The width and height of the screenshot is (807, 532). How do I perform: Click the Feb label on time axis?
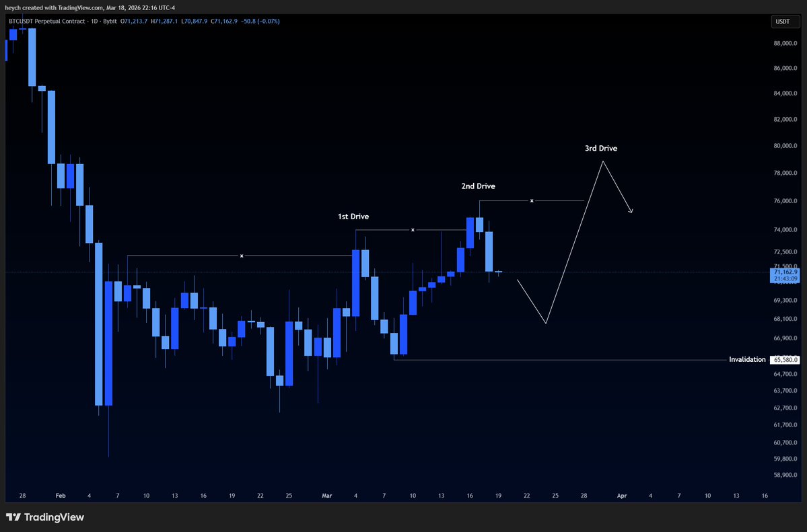61,496
